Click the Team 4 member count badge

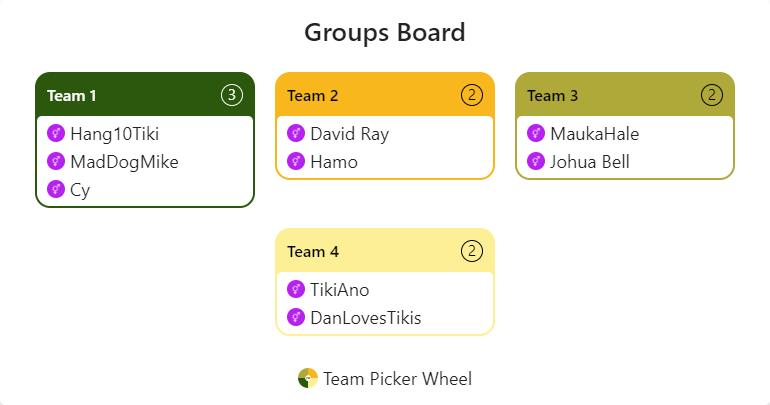[471, 251]
